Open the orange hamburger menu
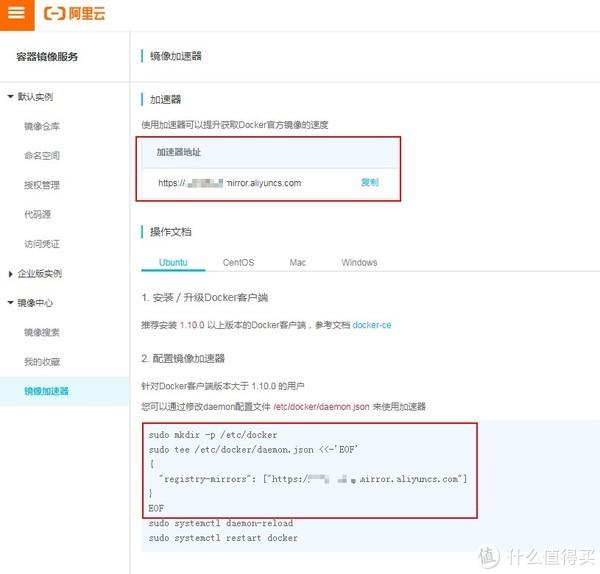This screenshot has height=574, width=600. (16, 14)
